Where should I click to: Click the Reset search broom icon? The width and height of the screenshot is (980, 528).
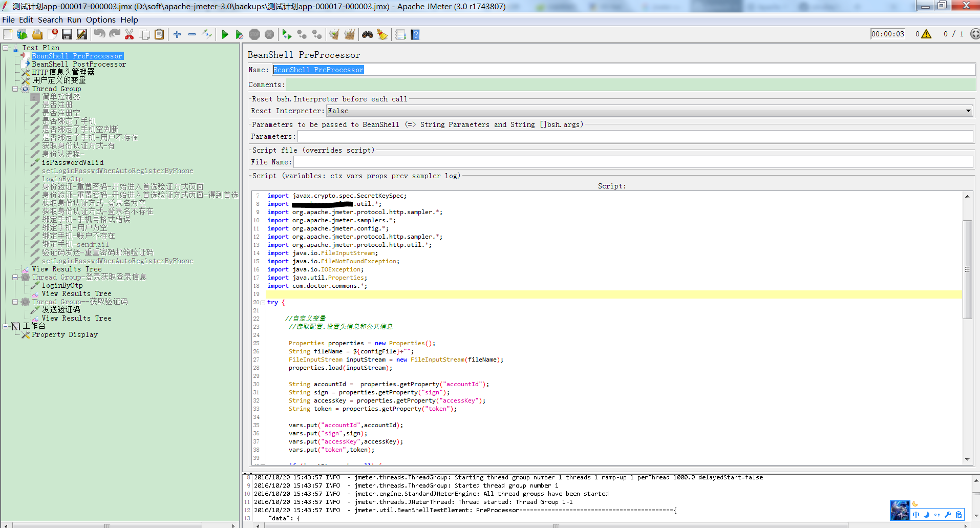pos(382,34)
